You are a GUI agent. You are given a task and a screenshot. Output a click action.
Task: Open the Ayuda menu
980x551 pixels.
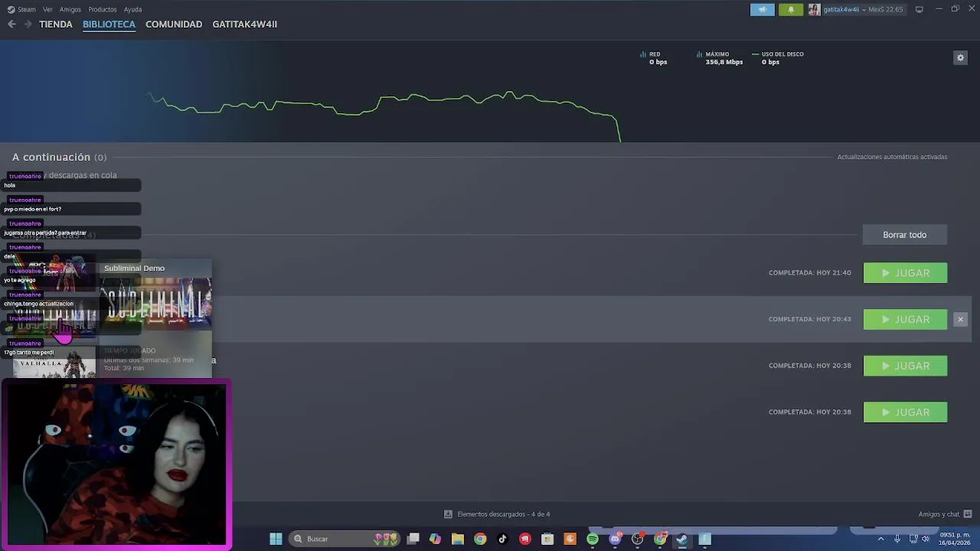132,9
